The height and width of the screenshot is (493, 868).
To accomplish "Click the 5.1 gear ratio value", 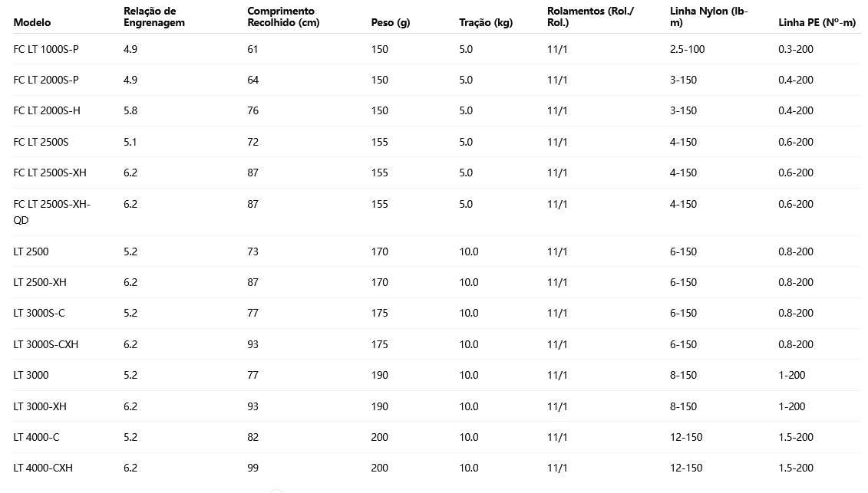I will 130,142.
